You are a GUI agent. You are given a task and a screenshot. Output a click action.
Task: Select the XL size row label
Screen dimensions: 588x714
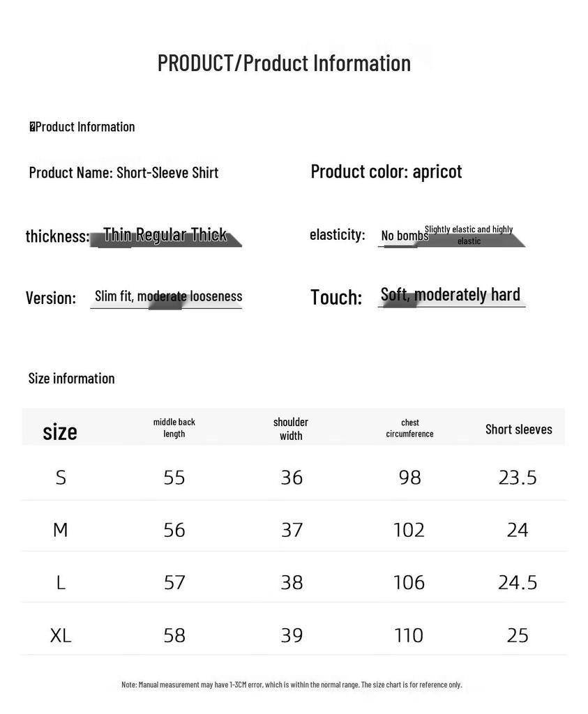click(61, 635)
